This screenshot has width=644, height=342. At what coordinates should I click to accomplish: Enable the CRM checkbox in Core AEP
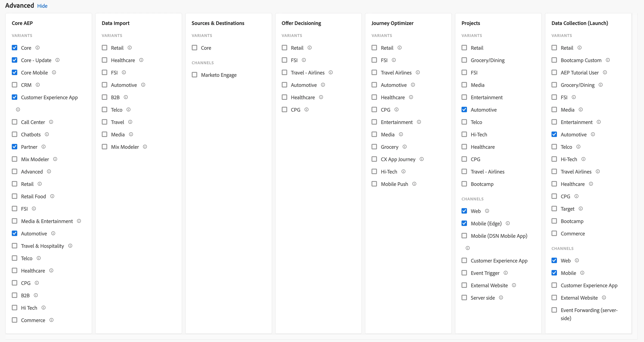[x=15, y=85]
